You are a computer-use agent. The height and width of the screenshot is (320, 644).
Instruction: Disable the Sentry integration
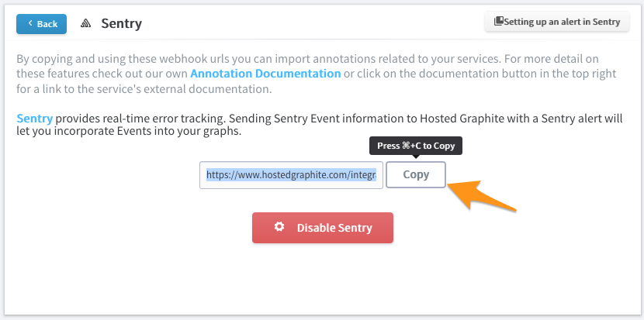pyautogui.click(x=323, y=228)
